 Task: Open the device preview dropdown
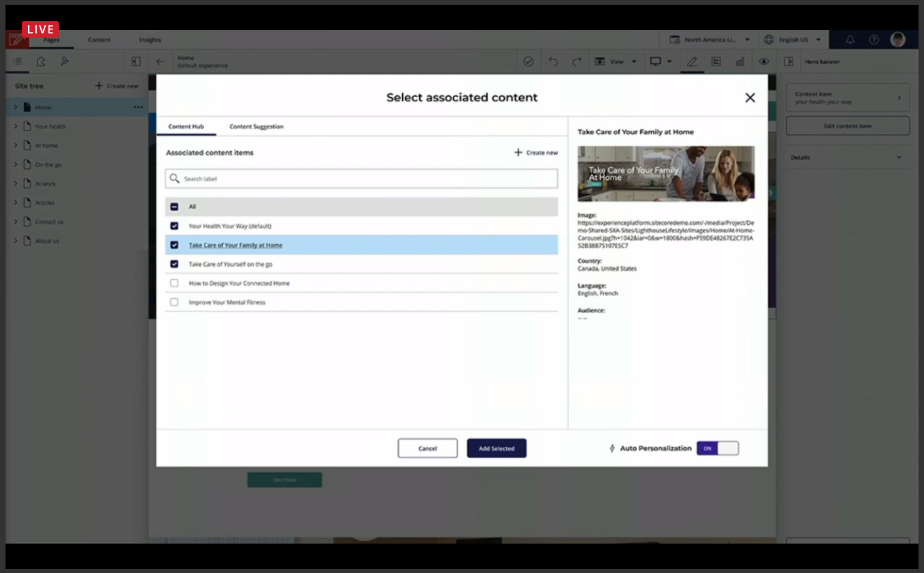tap(661, 62)
